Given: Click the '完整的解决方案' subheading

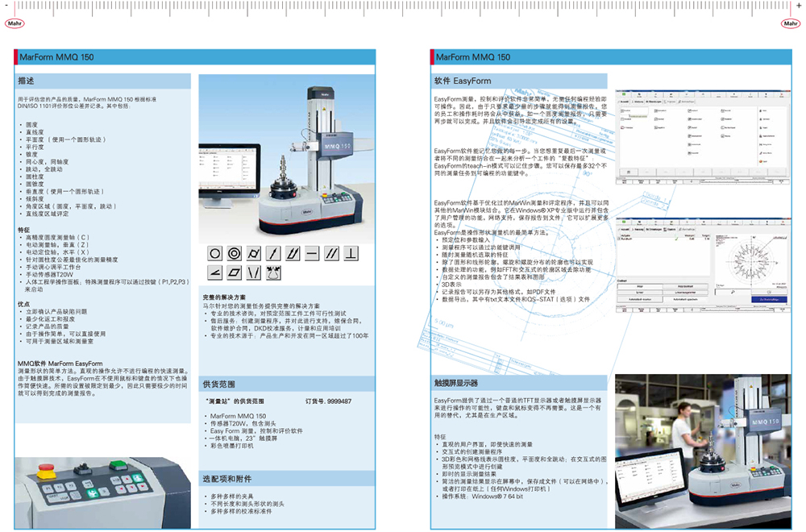Looking at the screenshot, I should (x=224, y=297).
